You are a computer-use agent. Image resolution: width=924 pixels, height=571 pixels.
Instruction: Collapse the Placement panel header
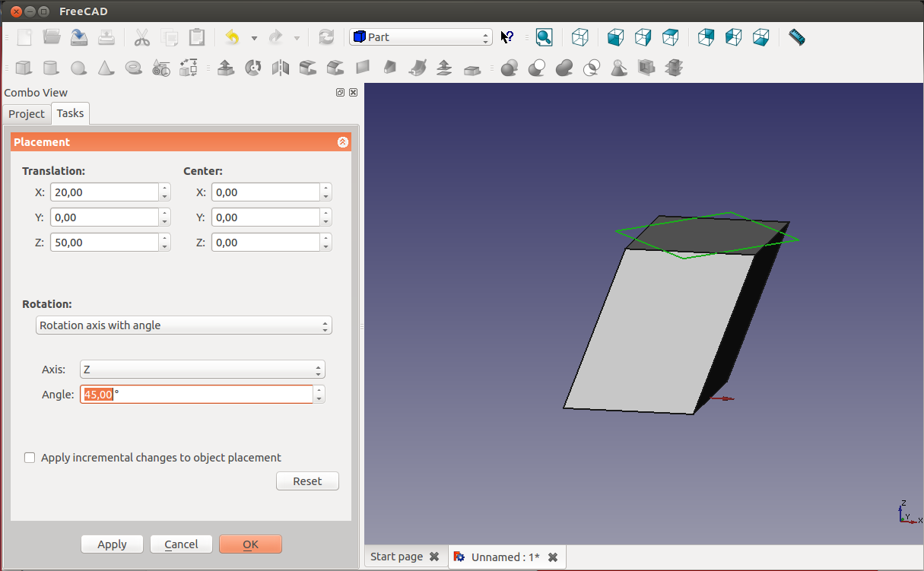click(342, 142)
